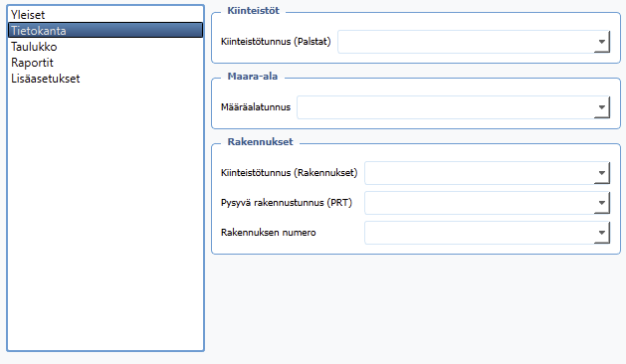Image resolution: width=626 pixels, height=364 pixels.
Task: Click the Rakennukset group heading
Action: (261, 141)
